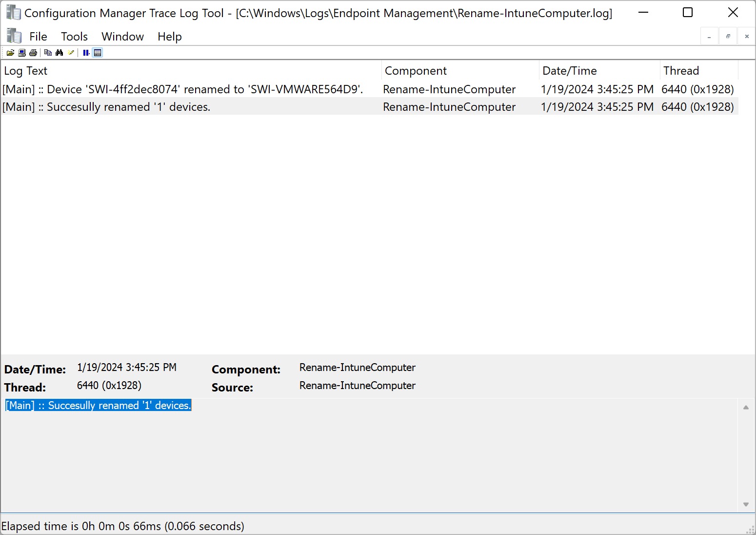
Task: Click the detail pane scrollbar up arrow
Action: coord(746,407)
